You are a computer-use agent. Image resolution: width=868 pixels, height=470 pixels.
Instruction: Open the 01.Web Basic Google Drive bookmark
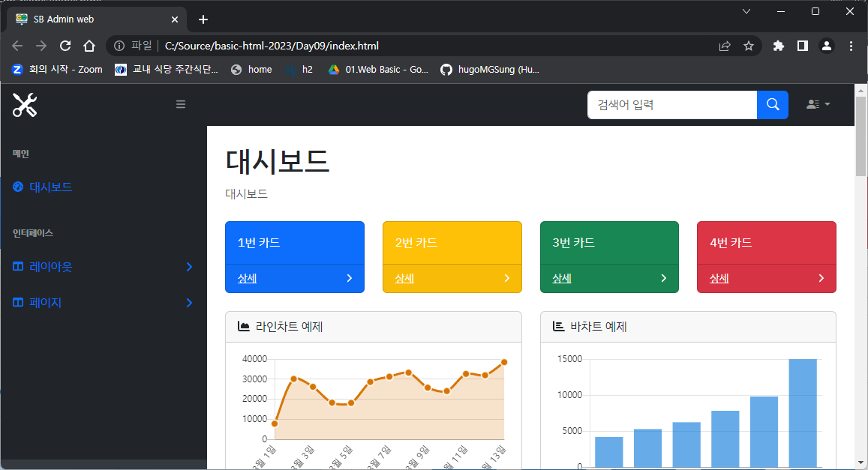378,69
